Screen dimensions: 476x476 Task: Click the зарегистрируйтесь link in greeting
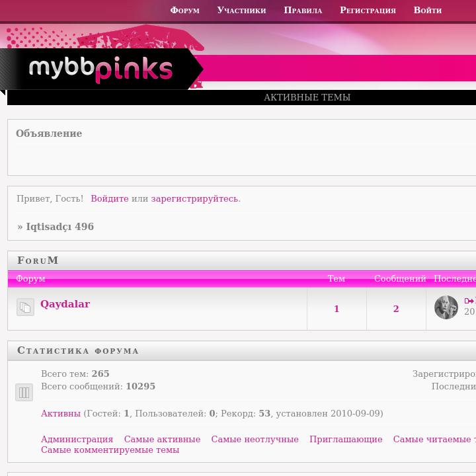point(196,198)
